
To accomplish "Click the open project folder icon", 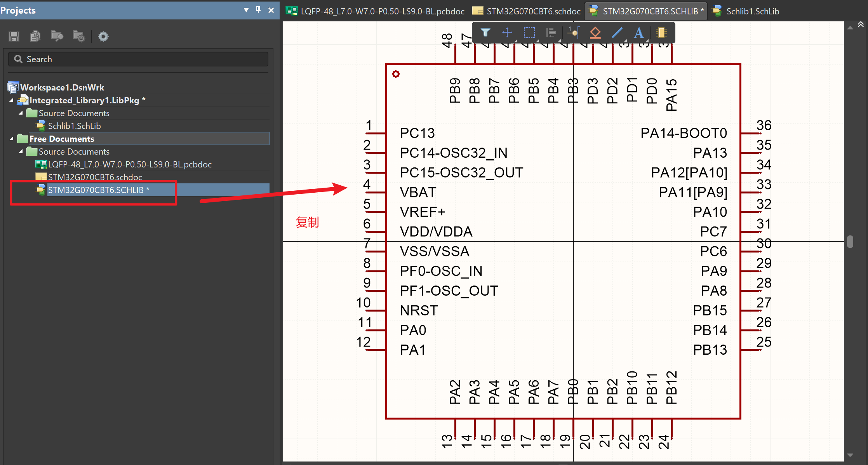I will (x=57, y=37).
